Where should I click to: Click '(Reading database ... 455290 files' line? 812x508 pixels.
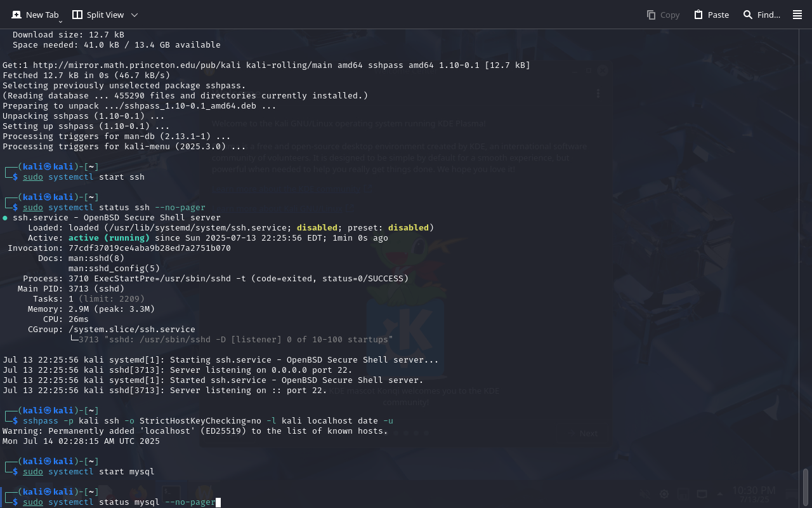[185, 96]
